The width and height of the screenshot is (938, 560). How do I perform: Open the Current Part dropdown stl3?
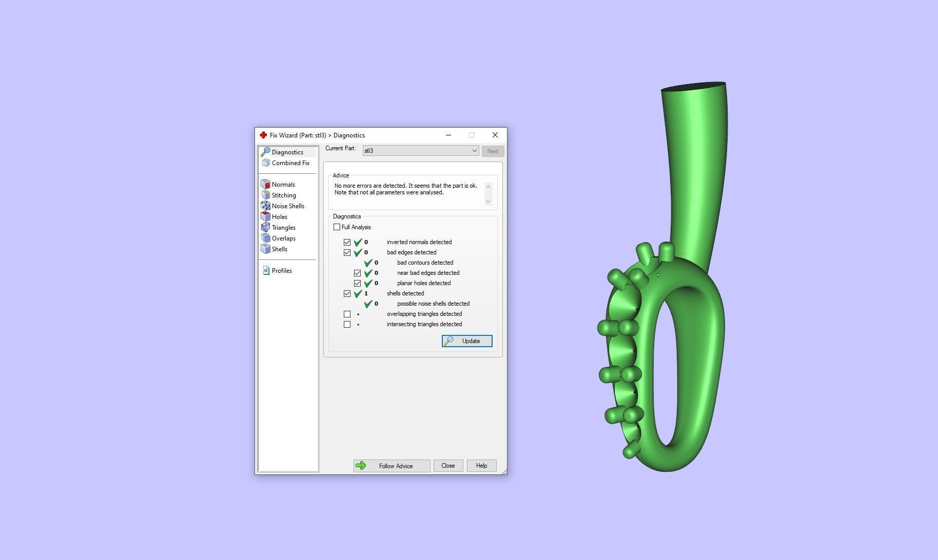coord(421,151)
